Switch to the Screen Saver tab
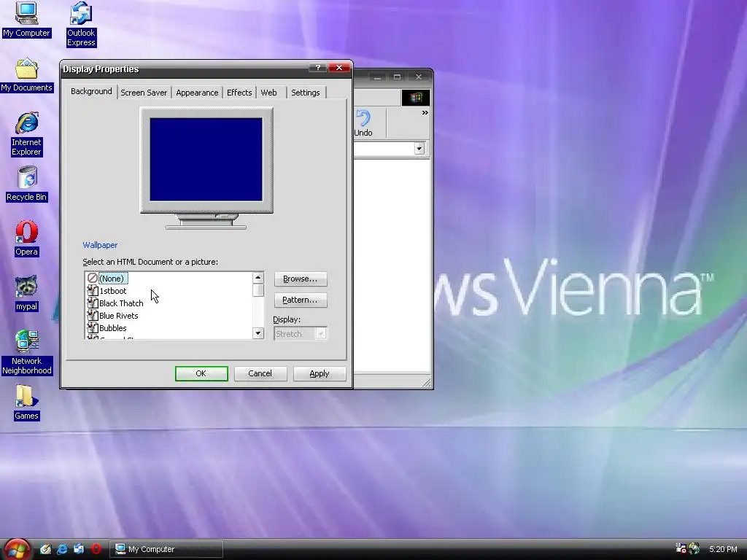The width and height of the screenshot is (747, 560). click(x=144, y=93)
